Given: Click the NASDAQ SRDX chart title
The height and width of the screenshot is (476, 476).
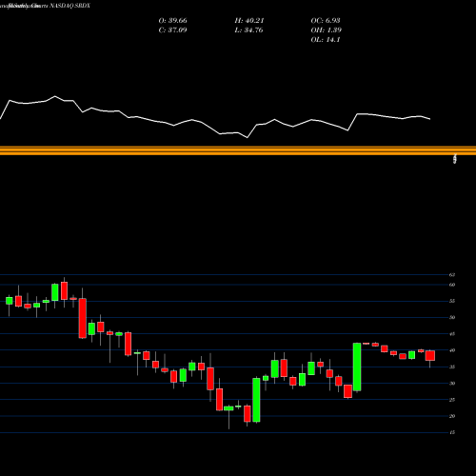Looking at the screenshot, I should point(70,6).
